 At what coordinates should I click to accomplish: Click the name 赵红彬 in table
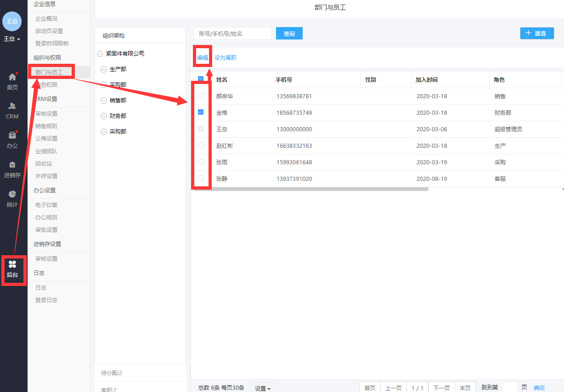225,146
